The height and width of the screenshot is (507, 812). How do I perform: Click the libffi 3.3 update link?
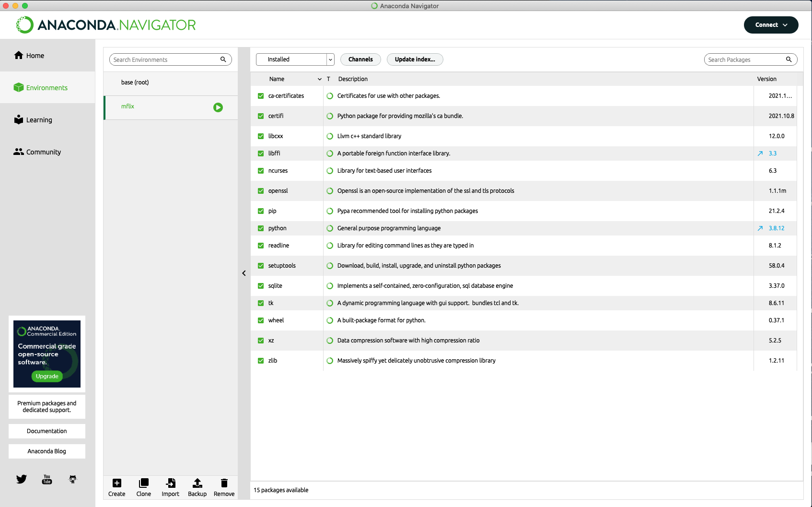point(772,153)
